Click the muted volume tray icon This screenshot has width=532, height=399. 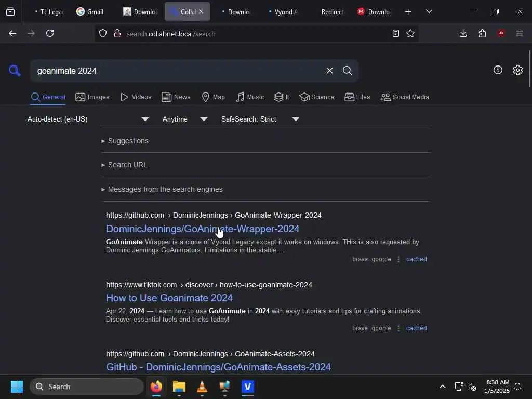(x=472, y=387)
